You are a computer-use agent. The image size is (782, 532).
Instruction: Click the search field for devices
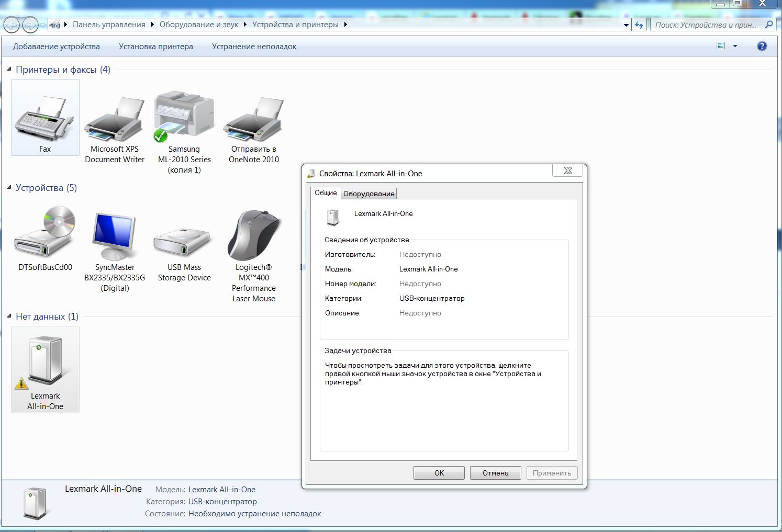tap(706, 25)
